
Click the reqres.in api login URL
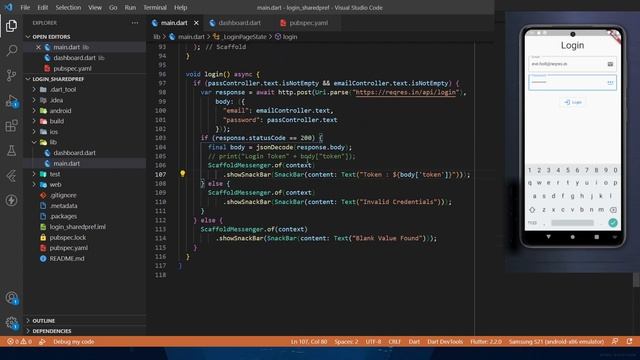pos(405,92)
